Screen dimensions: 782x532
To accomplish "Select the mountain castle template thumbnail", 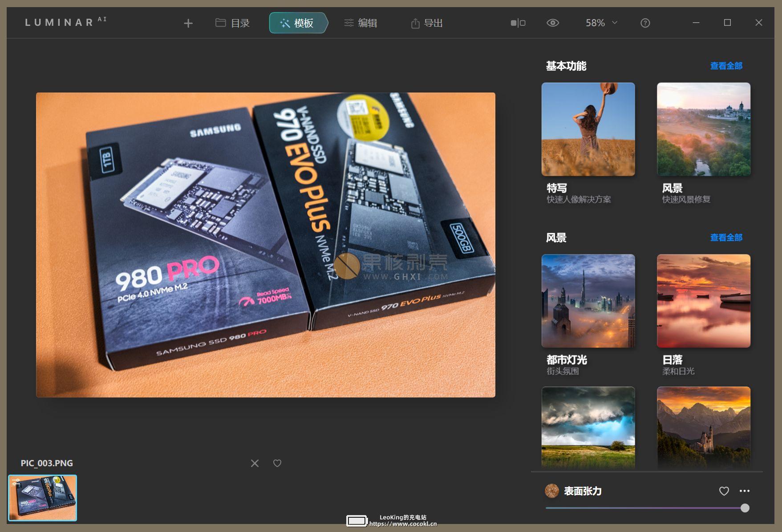I will tap(704, 427).
